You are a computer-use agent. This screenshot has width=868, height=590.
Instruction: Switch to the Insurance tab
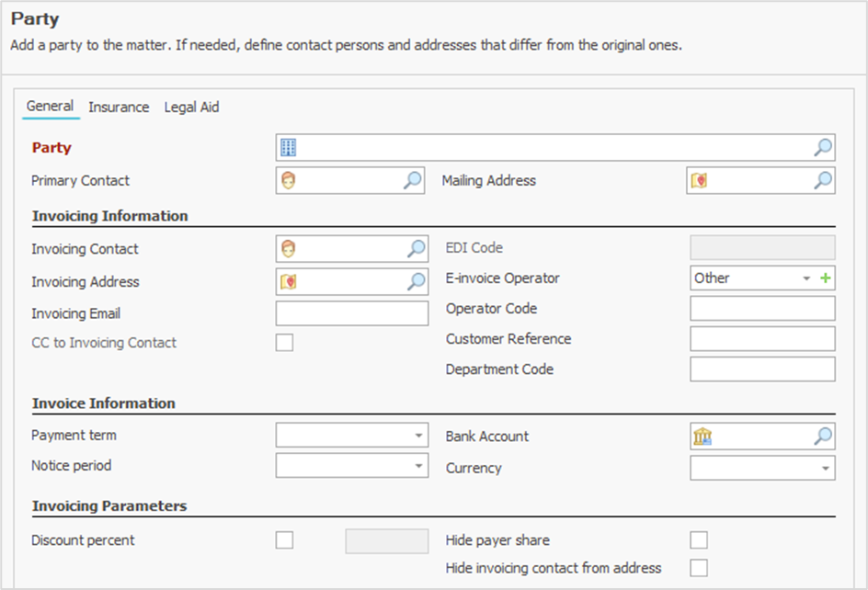119,108
